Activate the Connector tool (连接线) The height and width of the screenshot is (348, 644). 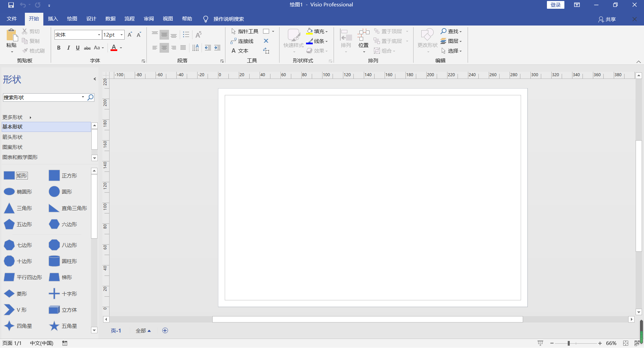242,41
